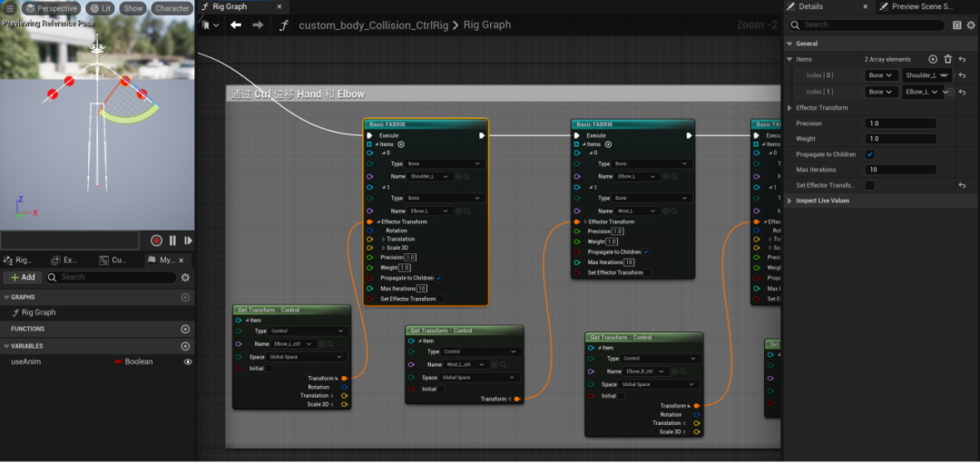
Task: Close the Details panel tab
Action: pos(866,7)
